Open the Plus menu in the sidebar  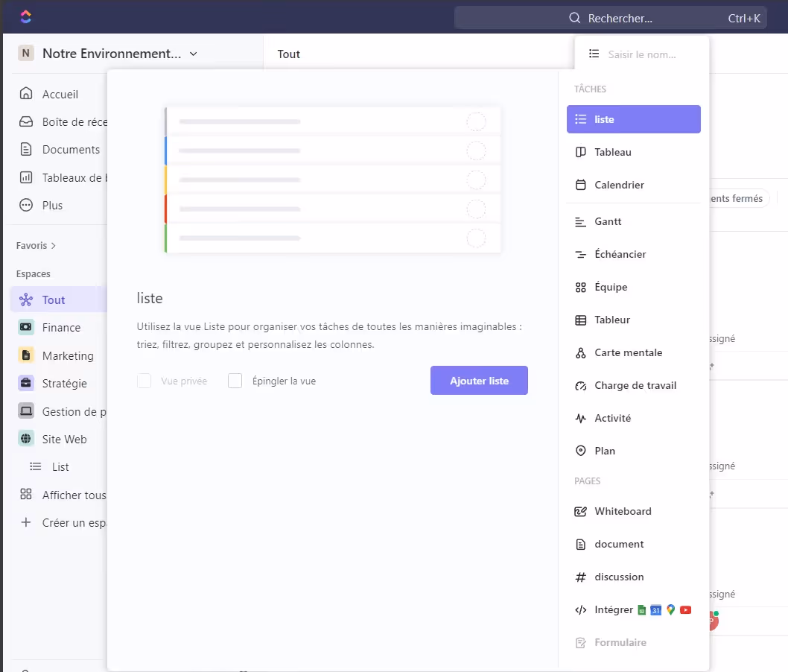pos(52,205)
